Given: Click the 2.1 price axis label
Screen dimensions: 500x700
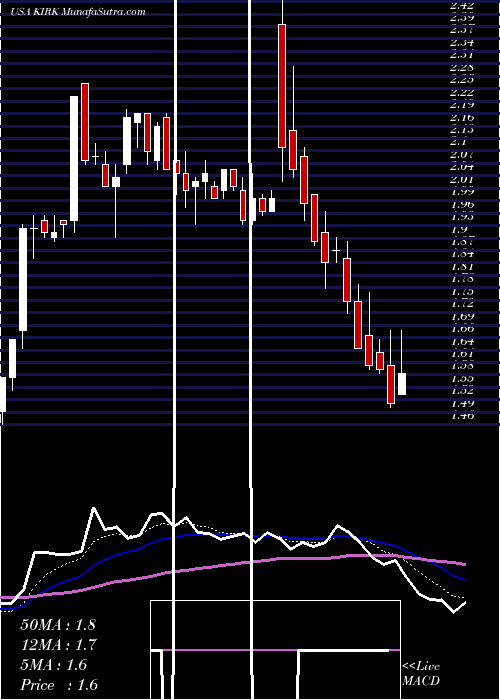Looking at the screenshot, I should coord(458,142).
